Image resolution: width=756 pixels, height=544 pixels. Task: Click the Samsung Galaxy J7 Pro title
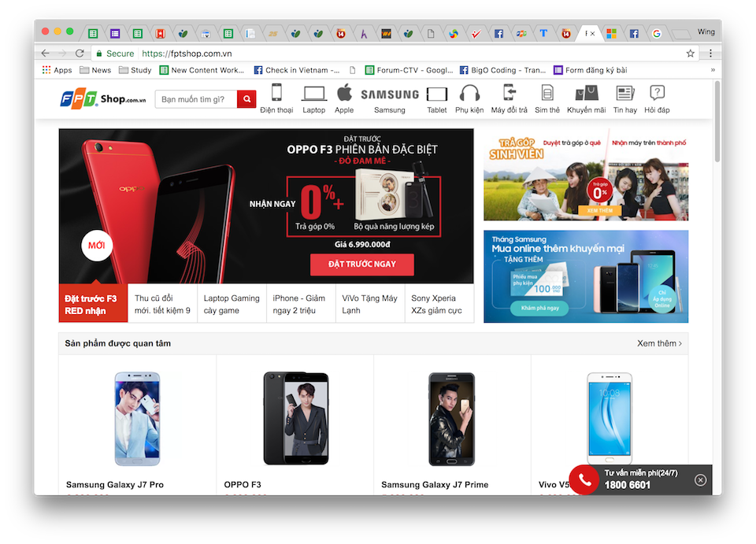(115, 485)
